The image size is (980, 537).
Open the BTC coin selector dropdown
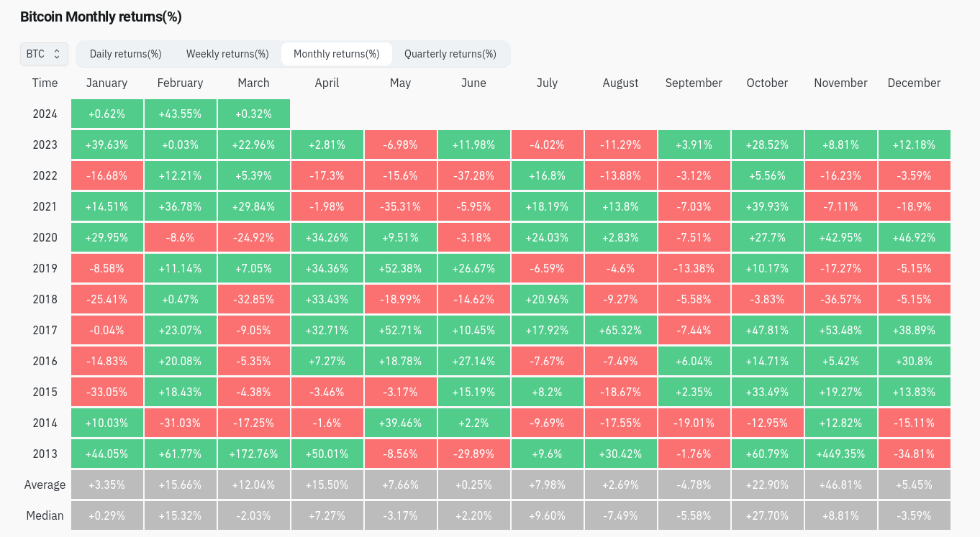[x=44, y=54]
